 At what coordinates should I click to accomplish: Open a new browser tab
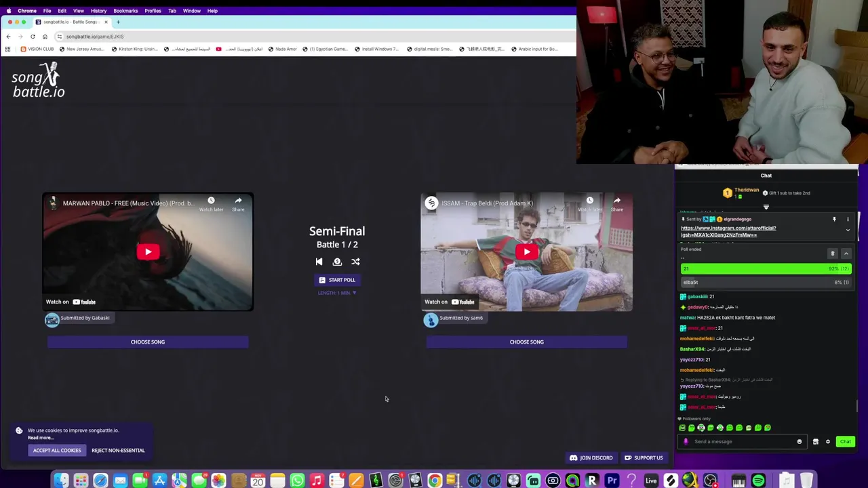pos(118,22)
